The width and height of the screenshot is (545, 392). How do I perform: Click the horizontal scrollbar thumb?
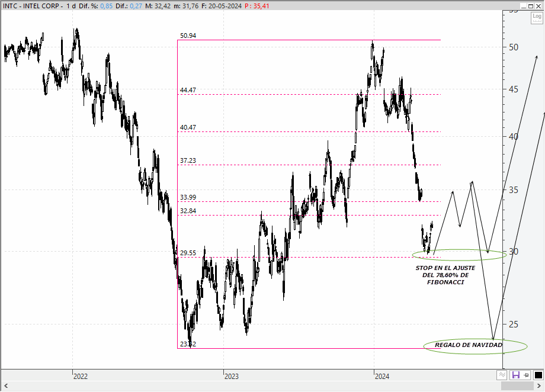tap(517, 385)
